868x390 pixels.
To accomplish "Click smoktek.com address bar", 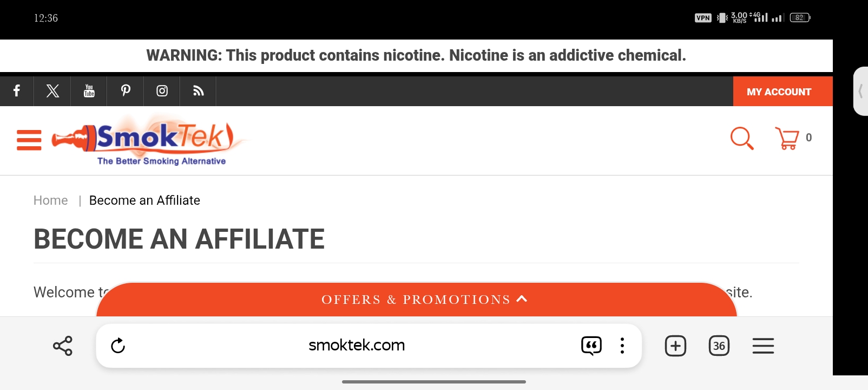I will point(357,345).
